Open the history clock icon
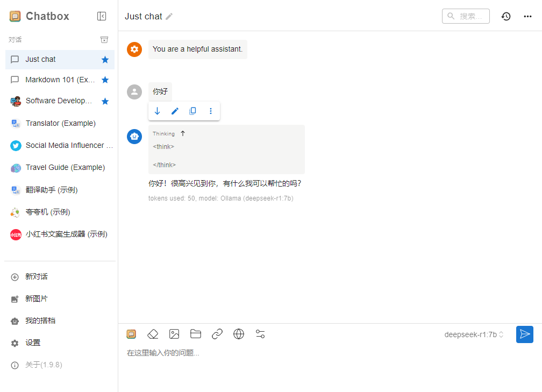This screenshot has width=542, height=392. point(506,16)
